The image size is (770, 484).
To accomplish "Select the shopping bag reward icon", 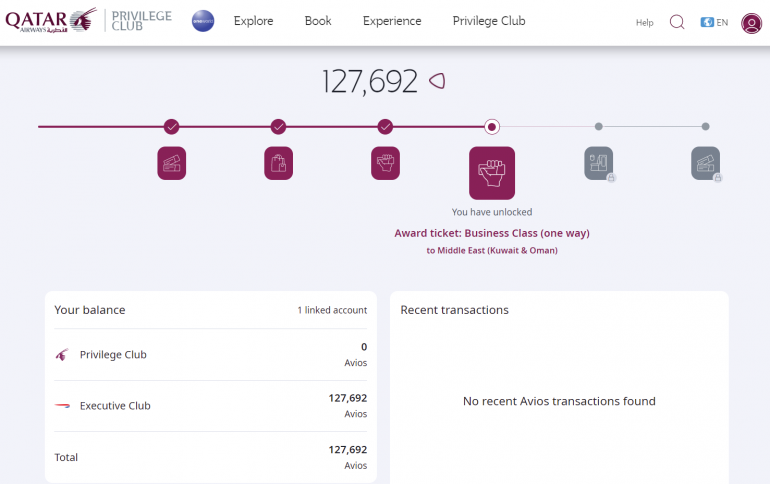I will click(278, 163).
